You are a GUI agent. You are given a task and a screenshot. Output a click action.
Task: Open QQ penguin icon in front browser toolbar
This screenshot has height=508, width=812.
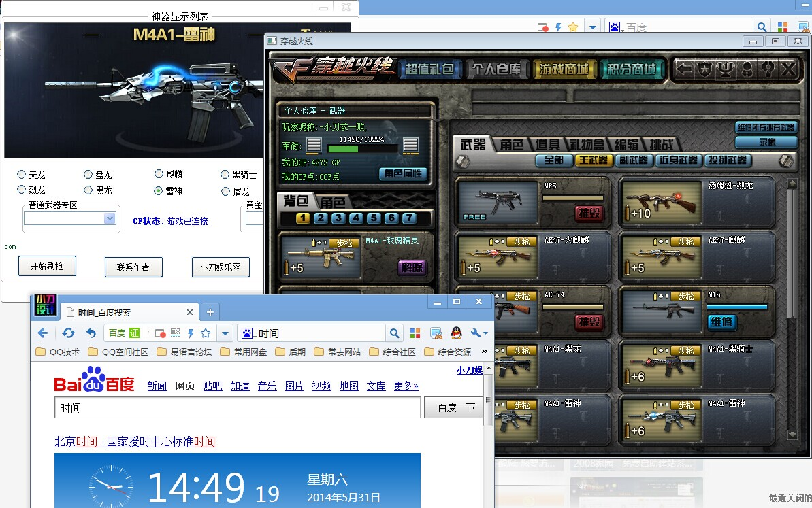[x=456, y=333]
